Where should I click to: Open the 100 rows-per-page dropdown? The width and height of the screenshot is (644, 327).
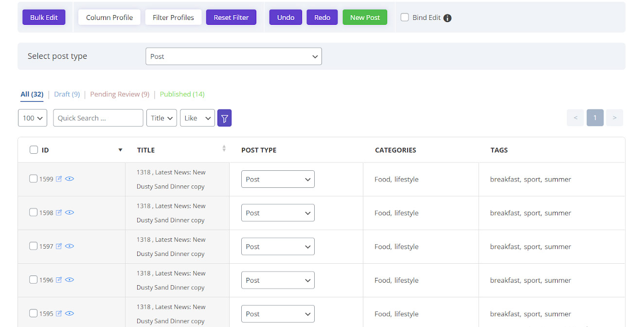coord(33,118)
